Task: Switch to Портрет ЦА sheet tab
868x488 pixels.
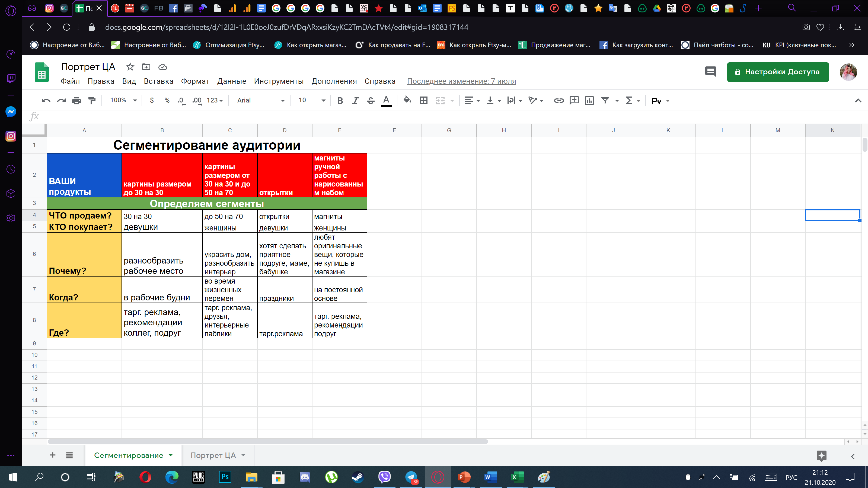Action: point(213,455)
